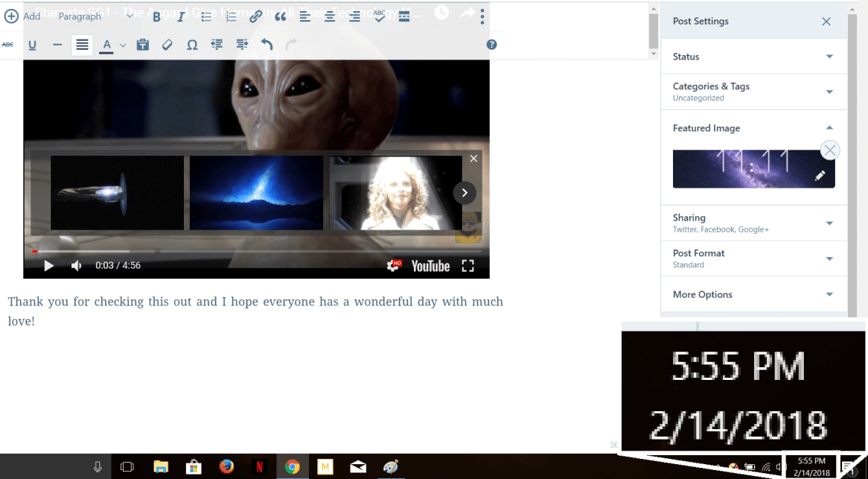Insert a link with the chain icon

[x=255, y=16]
